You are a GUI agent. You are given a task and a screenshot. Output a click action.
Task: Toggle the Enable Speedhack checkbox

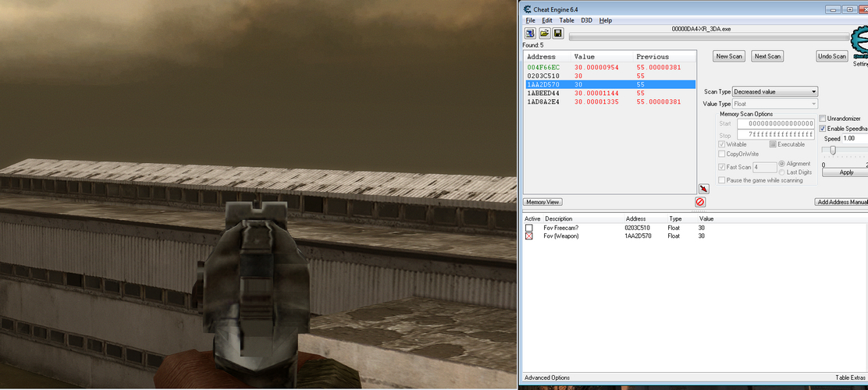[823, 128]
